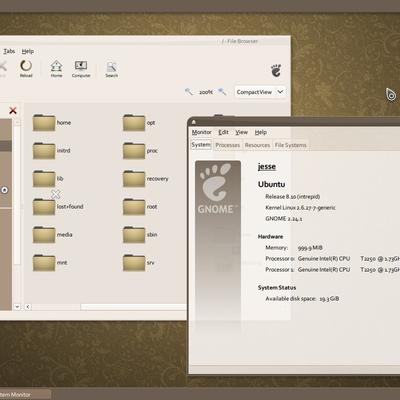Select the lib folder icon

44,179
